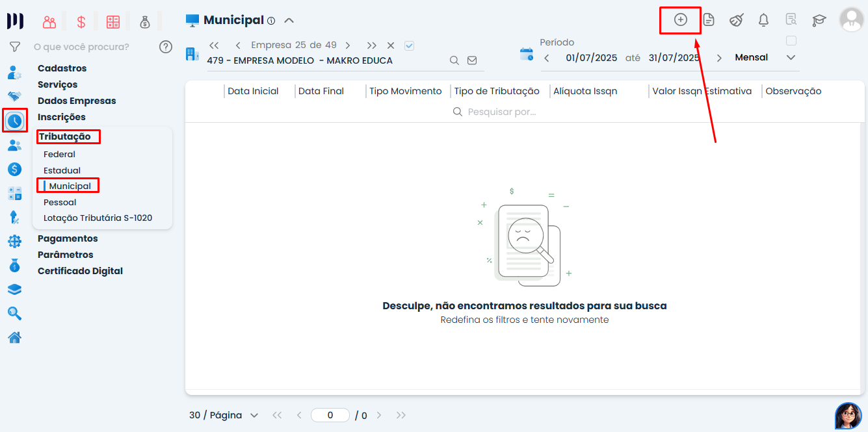Toggle the checkbox above the Mensal dropdown
Image resolution: width=868 pixels, height=432 pixels.
click(x=791, y=41)
